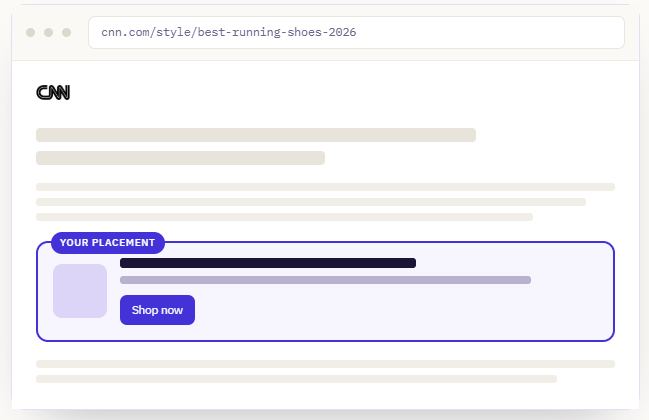Click the Shop now button
649x420 pixels.
(157, 310)
